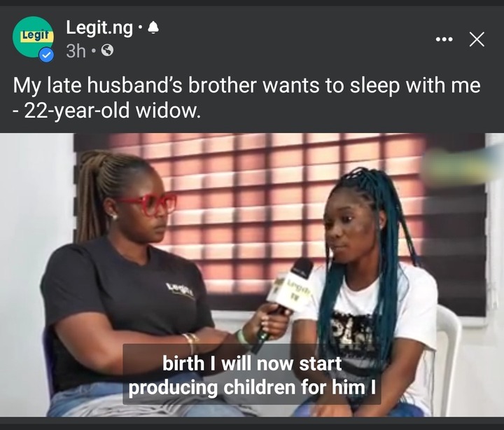Tap the notification bell beside Legit.ng

pos(153,27)
